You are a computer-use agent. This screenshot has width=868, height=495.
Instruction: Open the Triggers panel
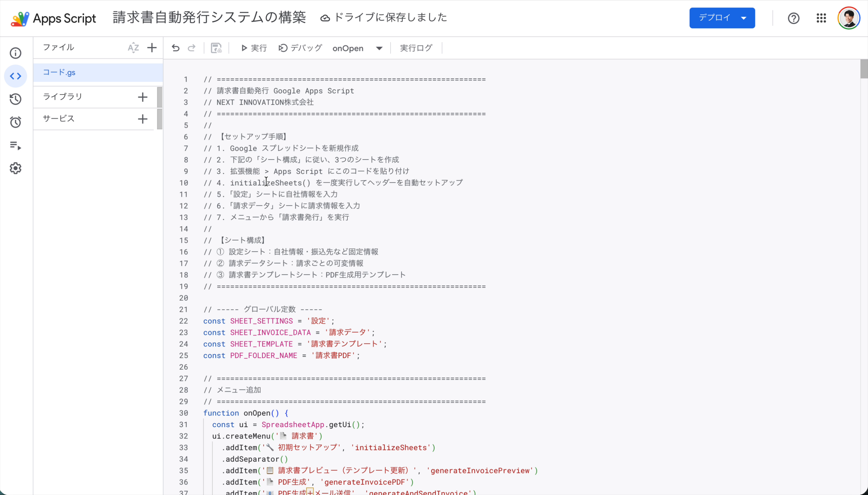tap(16, 122)
